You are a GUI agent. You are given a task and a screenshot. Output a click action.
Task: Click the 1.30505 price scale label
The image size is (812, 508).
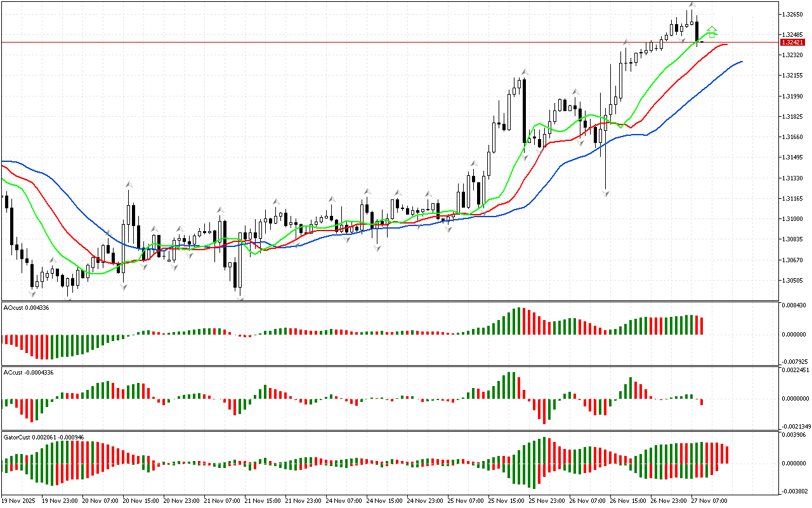[794, 280]
